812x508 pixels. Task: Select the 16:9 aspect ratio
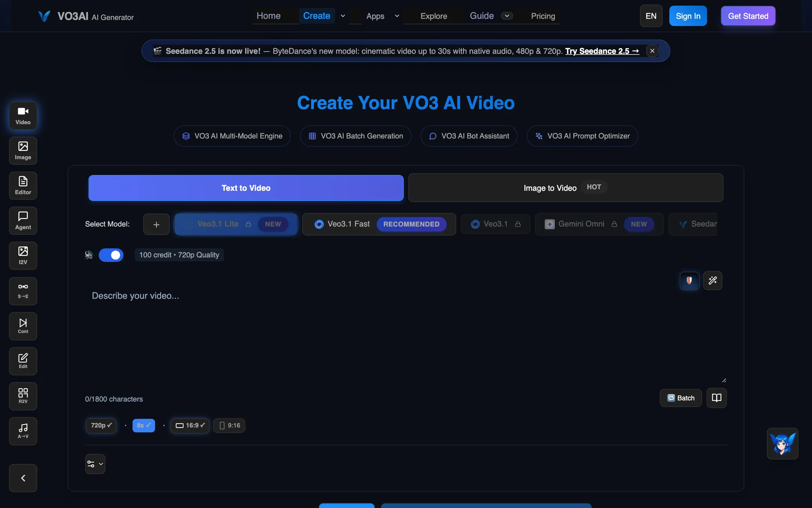(190, 425)
